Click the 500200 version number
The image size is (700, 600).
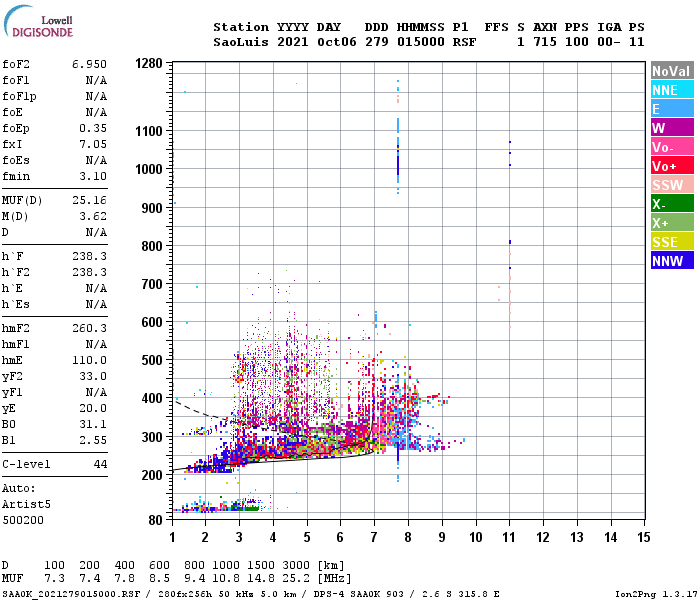23,520
